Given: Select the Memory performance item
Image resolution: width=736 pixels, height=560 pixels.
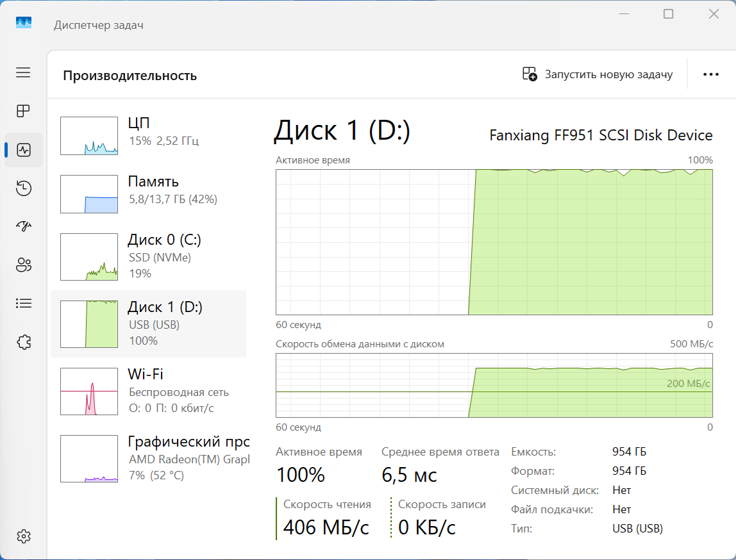Looking at the screenshot, I should 148,194.
